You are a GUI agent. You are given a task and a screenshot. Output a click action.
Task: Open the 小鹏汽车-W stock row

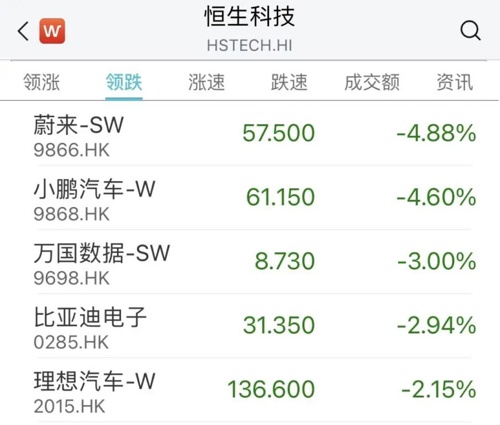(255, 198)
